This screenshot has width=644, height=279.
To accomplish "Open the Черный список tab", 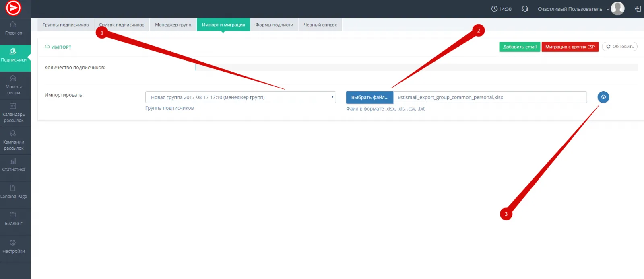I will click(320, 25).
